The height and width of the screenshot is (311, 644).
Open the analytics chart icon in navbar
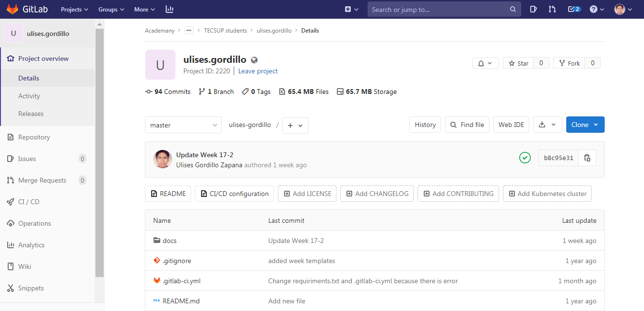pos(169,9)
